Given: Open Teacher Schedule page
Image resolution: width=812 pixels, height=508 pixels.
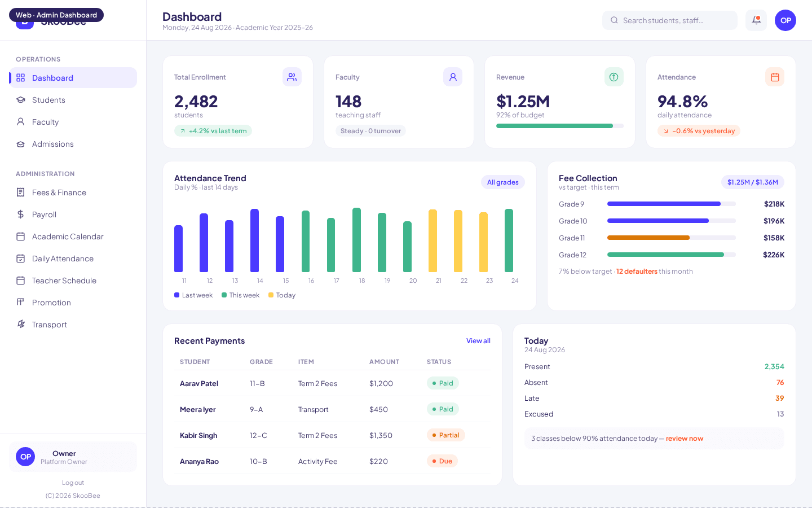Looking at the screenshot, I should pos(73,281).
